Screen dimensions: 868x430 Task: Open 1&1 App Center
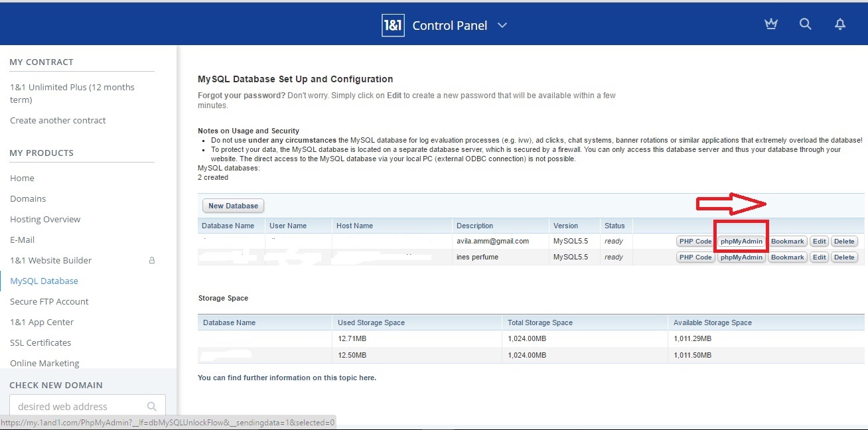(42, 322)
